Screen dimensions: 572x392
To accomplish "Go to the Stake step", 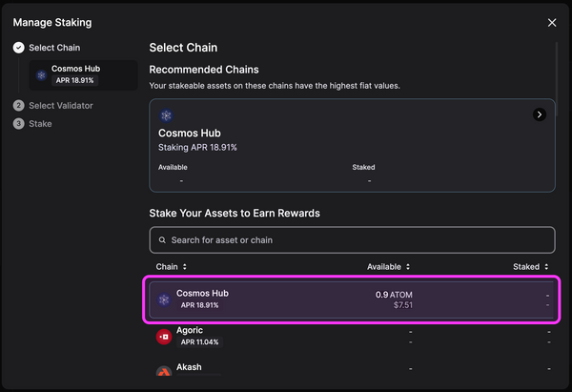I will 40,124.
